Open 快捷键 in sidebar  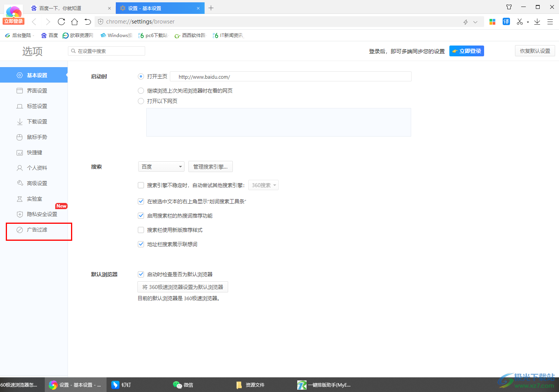click(x=34, y=152)
